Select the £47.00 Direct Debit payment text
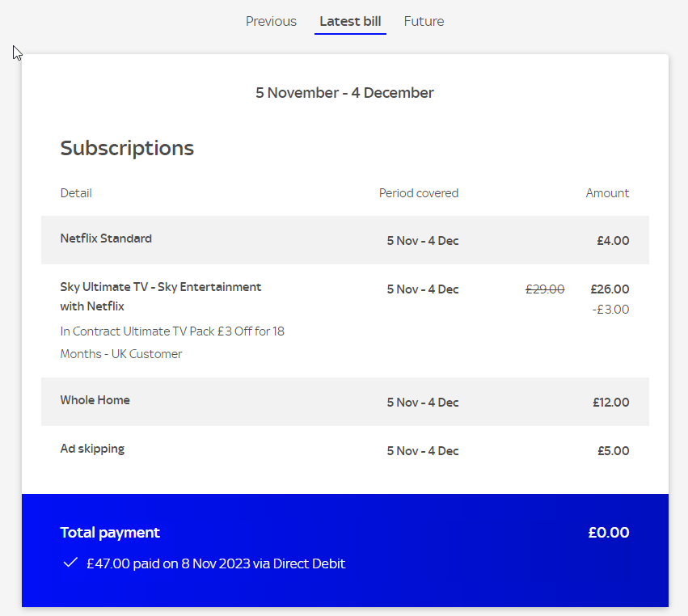Image resolution: width=688 pixels, height=616 pixels. (x=216, y=563)
